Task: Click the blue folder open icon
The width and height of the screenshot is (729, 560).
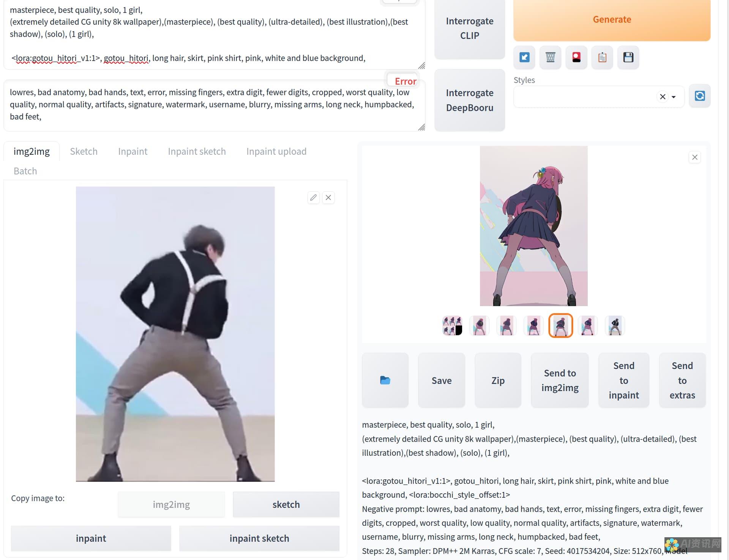Action: click(x=385, y=380)
